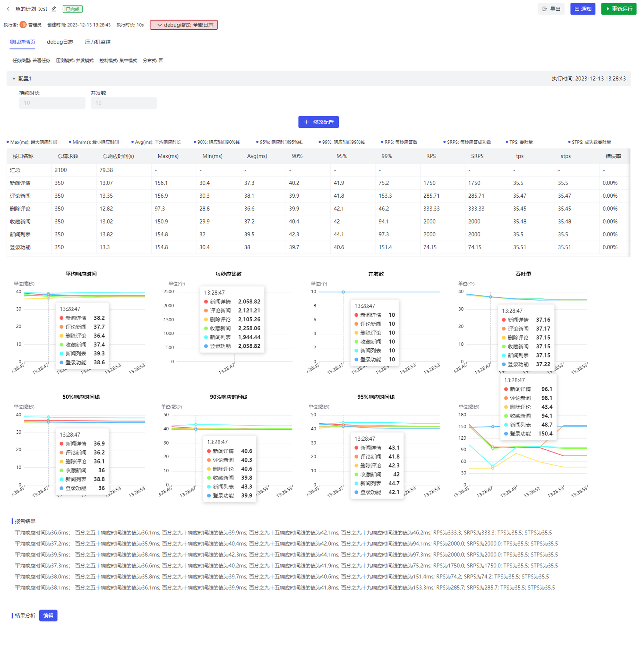This screenshot has height=646, width=644.
Task: Click the 并发数 input field
Action: tap(124, 103)
